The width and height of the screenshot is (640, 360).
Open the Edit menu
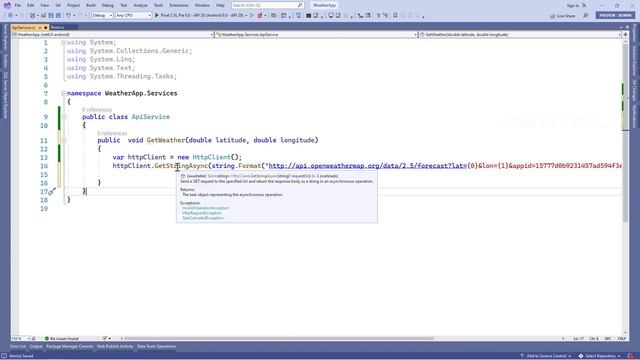tap(31, 5)
